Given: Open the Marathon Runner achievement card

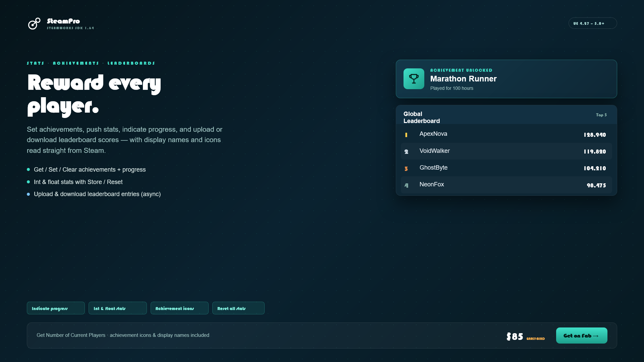Looking at the screenshot, I should pos(506,79).
